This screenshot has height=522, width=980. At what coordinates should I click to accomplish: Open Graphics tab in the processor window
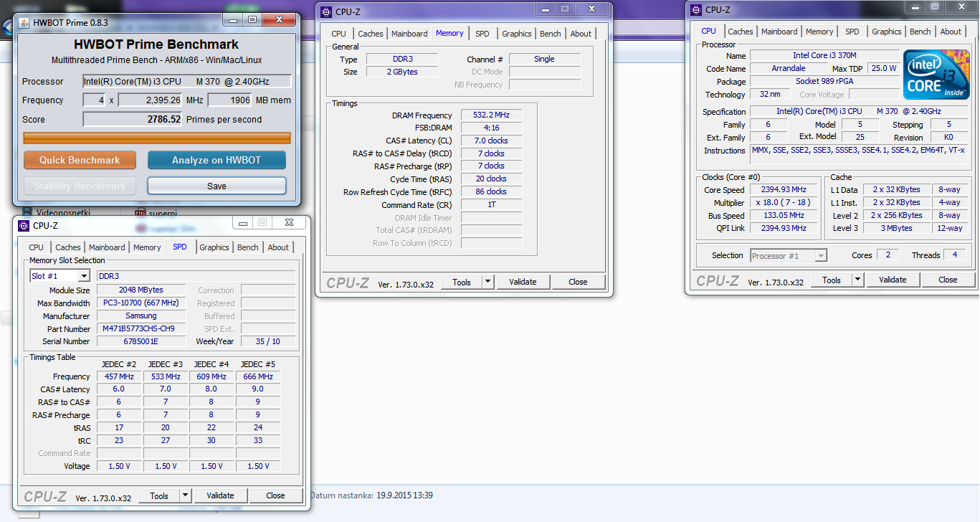tap(887, 32)
